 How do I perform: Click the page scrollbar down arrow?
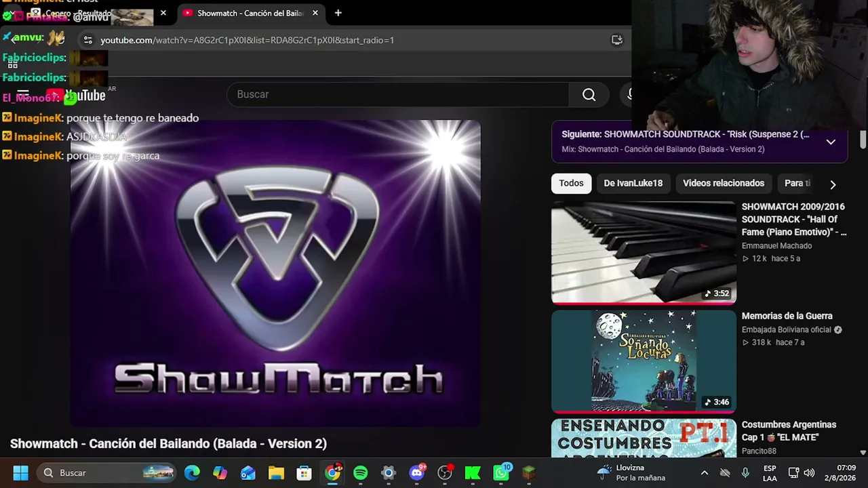(863, 452)
